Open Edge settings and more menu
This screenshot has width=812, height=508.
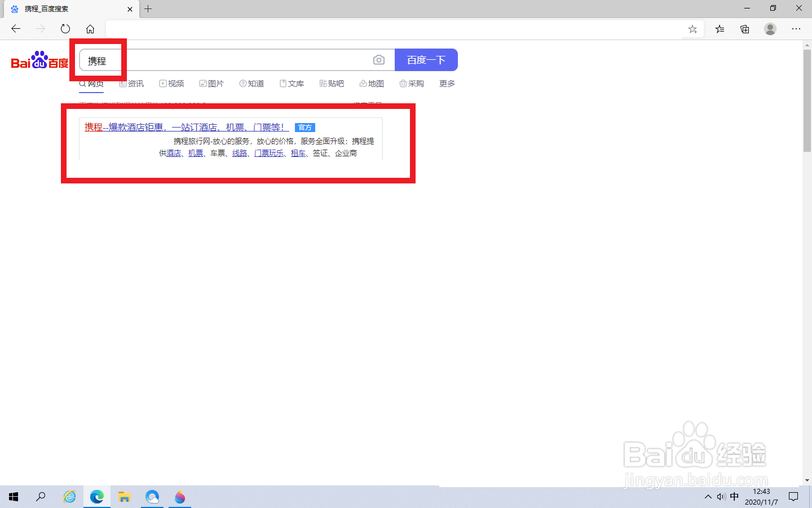click(796, 29)
